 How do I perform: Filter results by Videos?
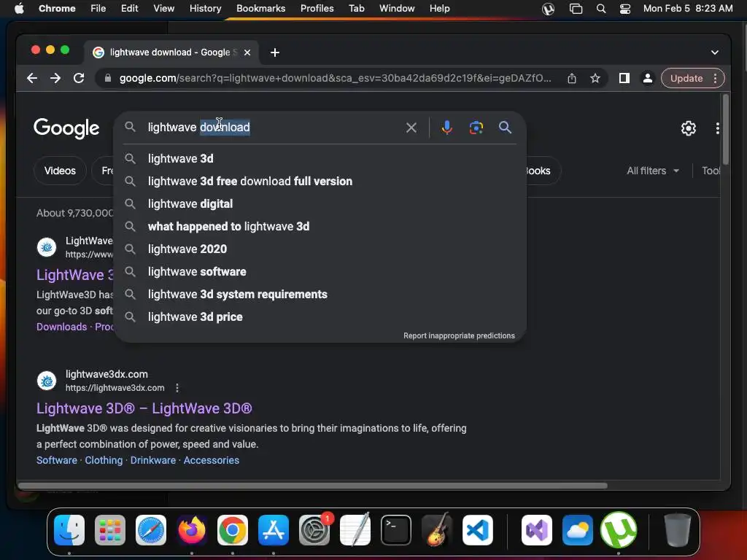tap(60, 171)
